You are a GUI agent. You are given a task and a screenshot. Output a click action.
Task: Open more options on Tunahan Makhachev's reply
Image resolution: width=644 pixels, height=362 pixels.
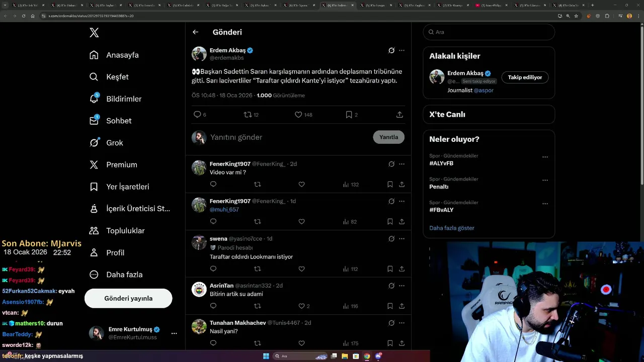[401, 323]
